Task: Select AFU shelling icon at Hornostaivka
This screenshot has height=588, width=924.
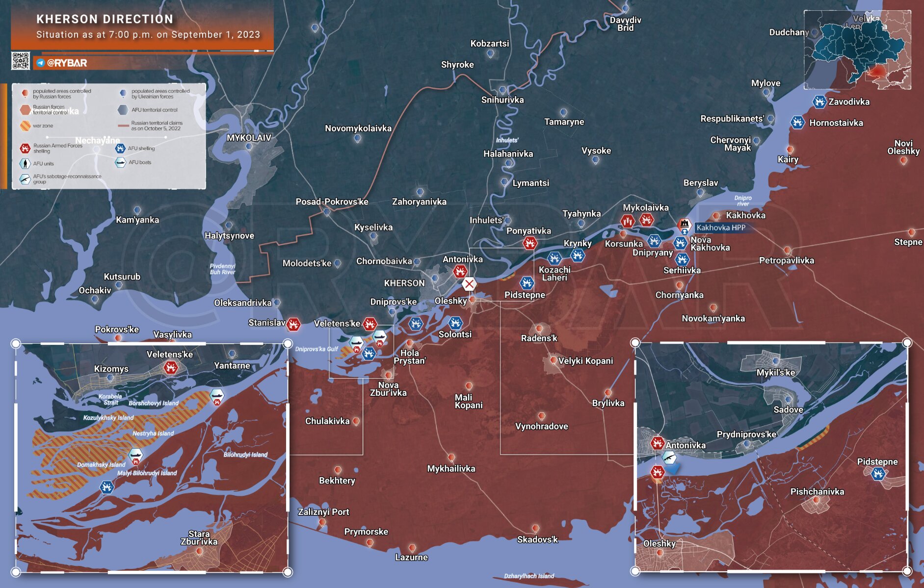Action: (798, 122)
